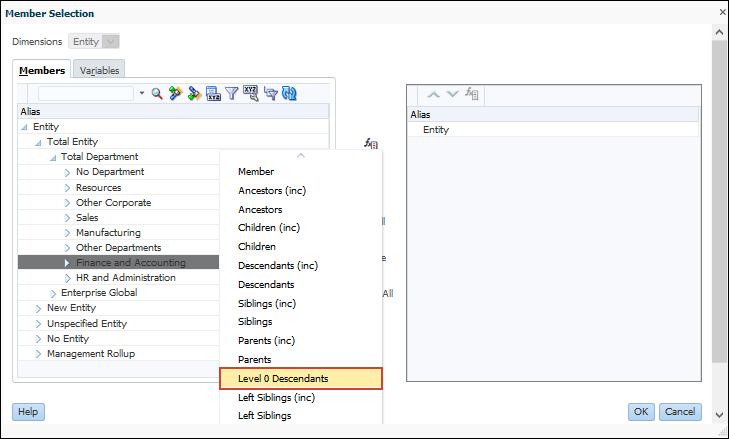Select the Management Rollup tree row

click(x=119, y=354)
